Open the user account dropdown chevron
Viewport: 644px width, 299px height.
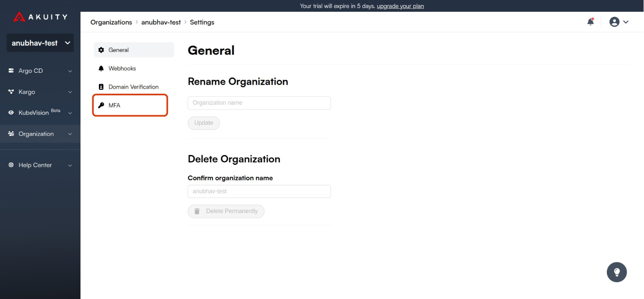626,22
